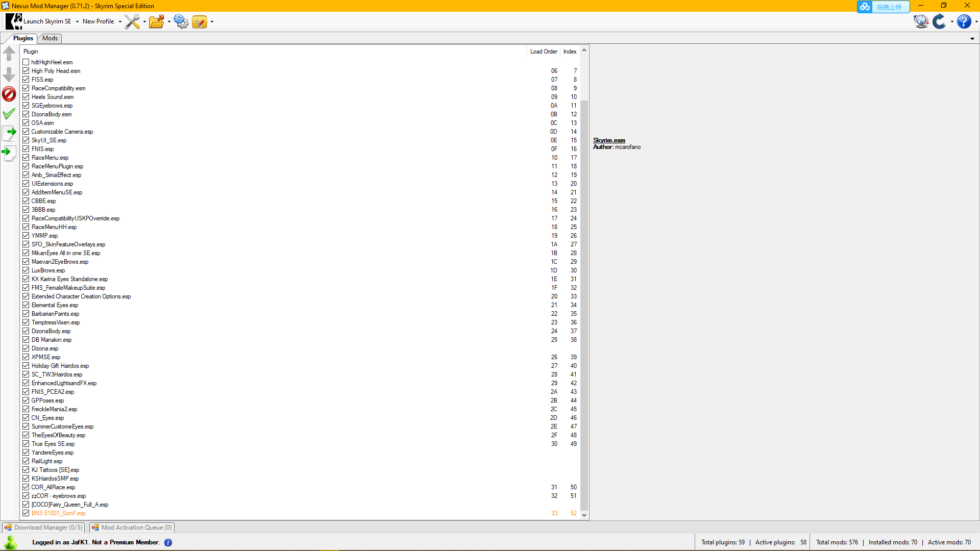Expand the folder icon dropdown arrow
Image resolution: width=980 pixels, height=551 pixels.
[x=169, y=21]
